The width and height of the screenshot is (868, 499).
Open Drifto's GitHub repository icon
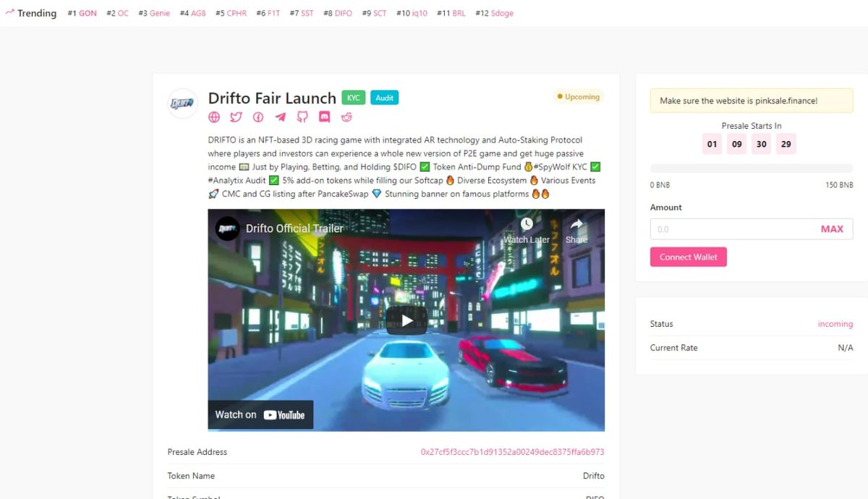click(x=302, y=117)
